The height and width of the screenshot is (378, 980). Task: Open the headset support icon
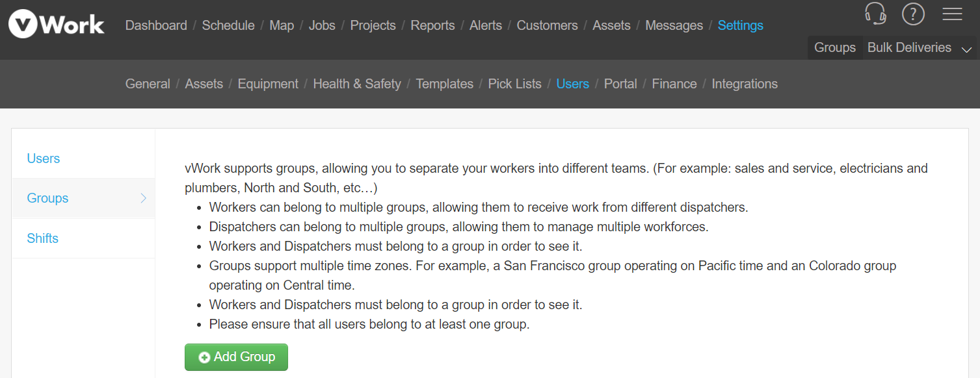point(875,14)
